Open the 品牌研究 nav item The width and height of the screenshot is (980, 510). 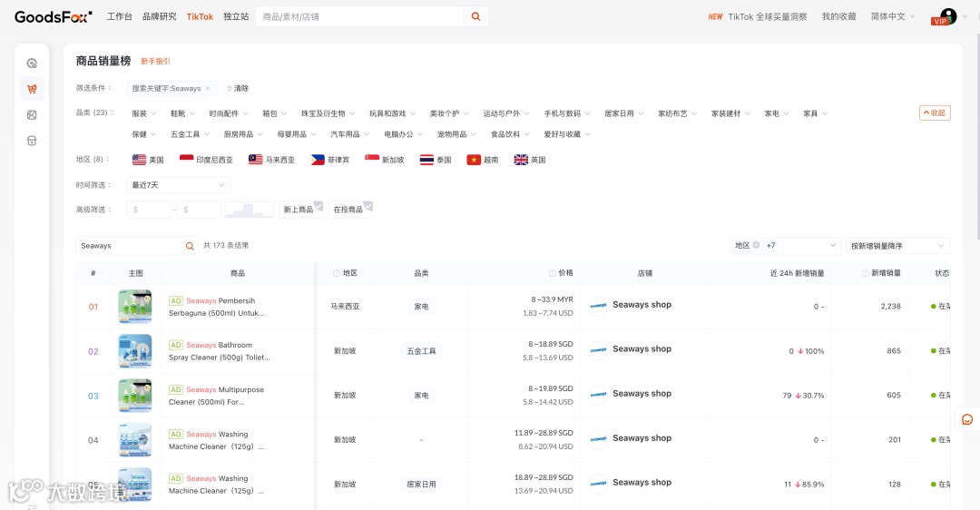pos(160,17)
